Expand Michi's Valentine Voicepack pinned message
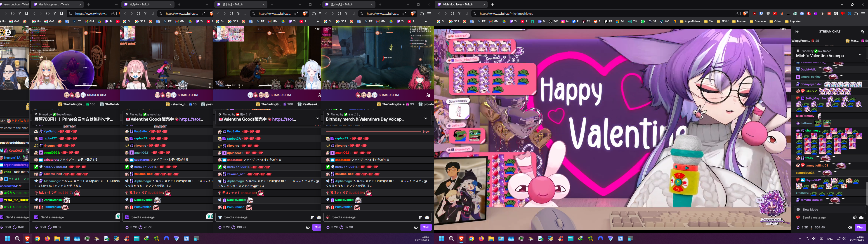The image size is (868, 244). 860,55
